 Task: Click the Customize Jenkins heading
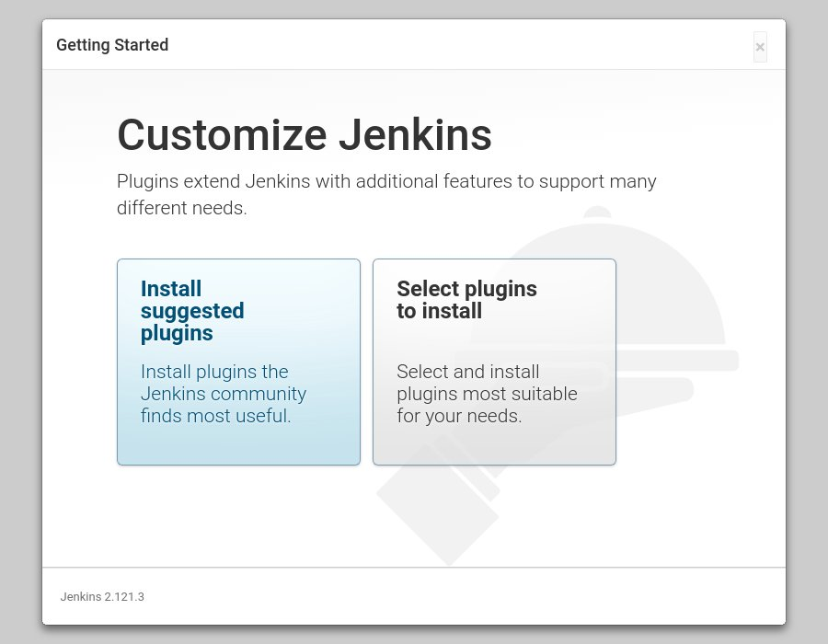click(305, 135)
